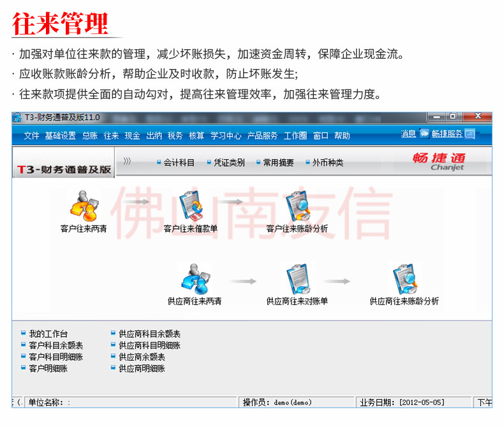Screen dimensions: 504x426
Task: Click the 单位名称 status bar field
Action: [x=131, y=402]
